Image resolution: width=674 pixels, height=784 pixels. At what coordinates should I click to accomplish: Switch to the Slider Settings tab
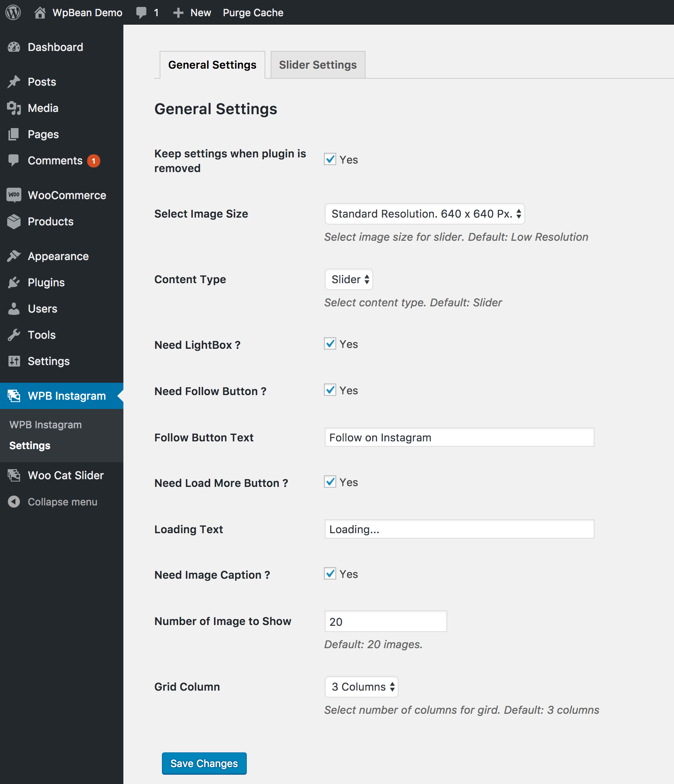pyautogui.click(x=318, y=65)
